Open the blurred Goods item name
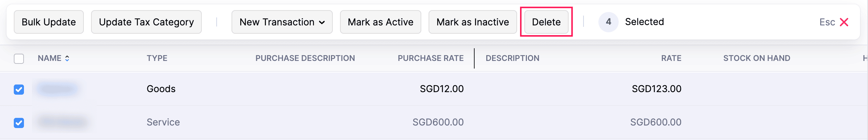Viewport: 868px width, 140px height. coord(58,89)
